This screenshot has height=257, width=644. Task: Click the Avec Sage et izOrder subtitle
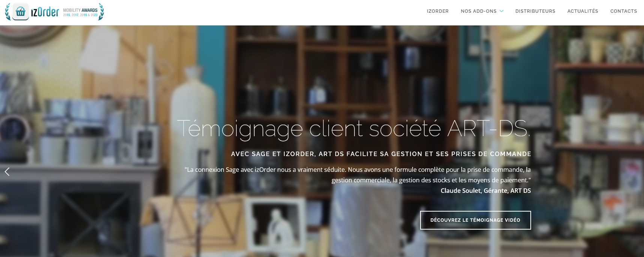click(x=381, y=154)
